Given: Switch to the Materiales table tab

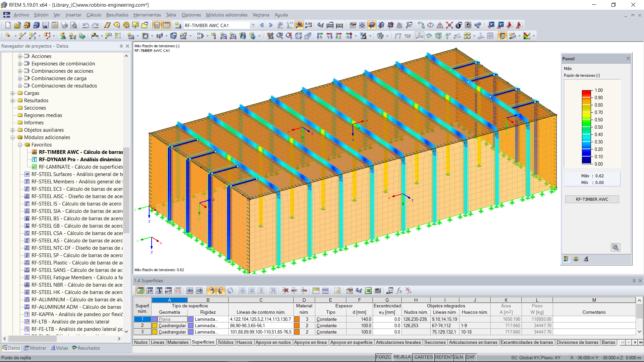Looking at the screenshot, I should tap(178, 342).
